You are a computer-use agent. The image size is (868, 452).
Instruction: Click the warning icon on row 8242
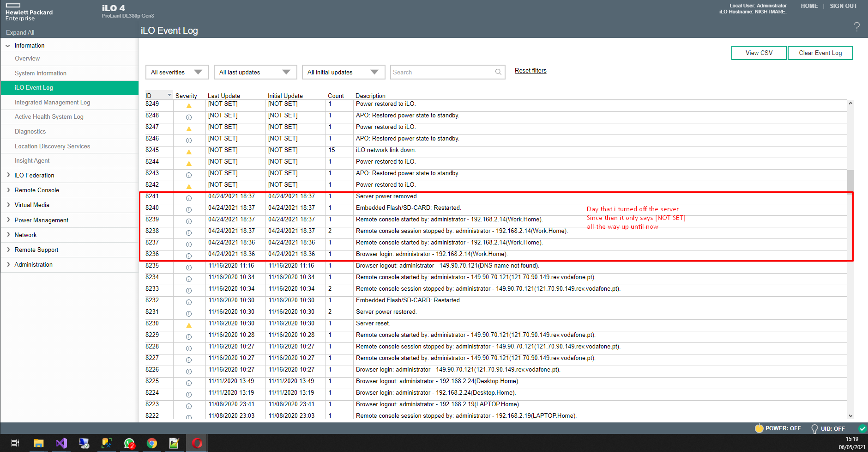click(x=189, y=187)
